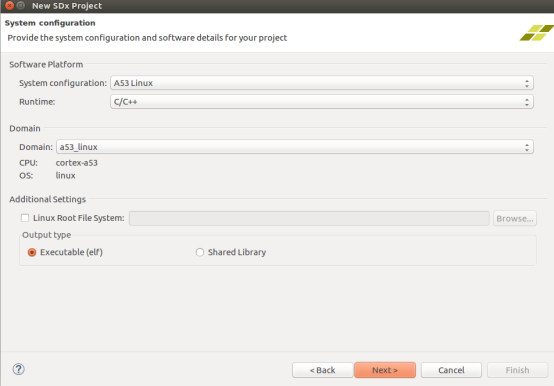Open the Domain dropdown showing a53_linux

pos(295,147)
